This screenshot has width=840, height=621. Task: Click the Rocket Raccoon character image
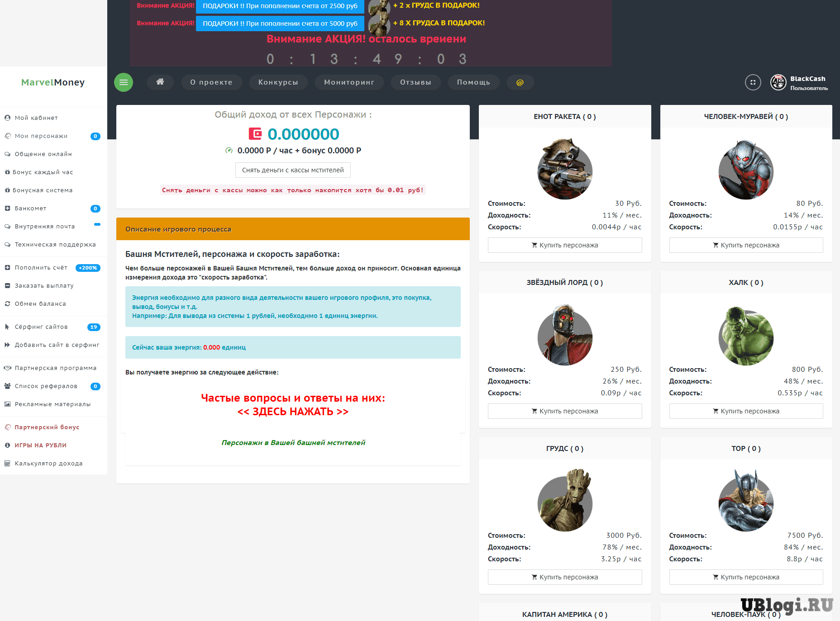pyautogui.click(x=564, y=170)
